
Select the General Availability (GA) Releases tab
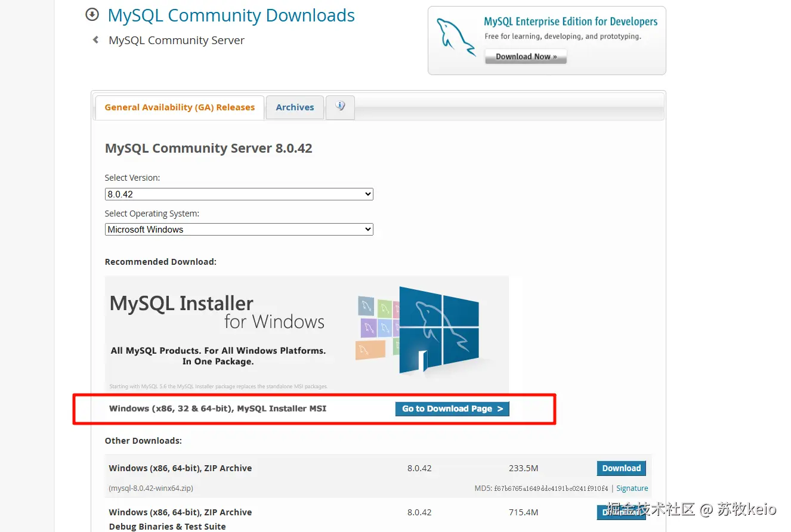pos(180,107)
